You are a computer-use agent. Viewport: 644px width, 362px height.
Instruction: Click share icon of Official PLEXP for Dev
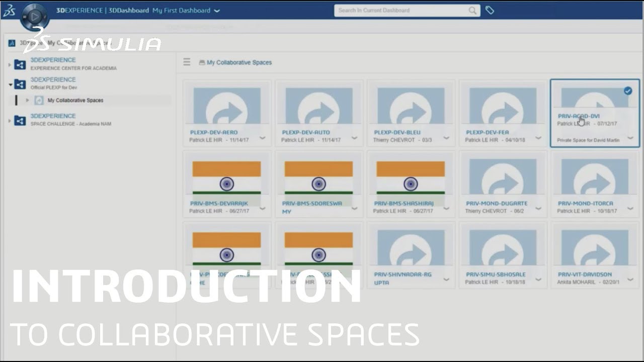click(20, 84)
